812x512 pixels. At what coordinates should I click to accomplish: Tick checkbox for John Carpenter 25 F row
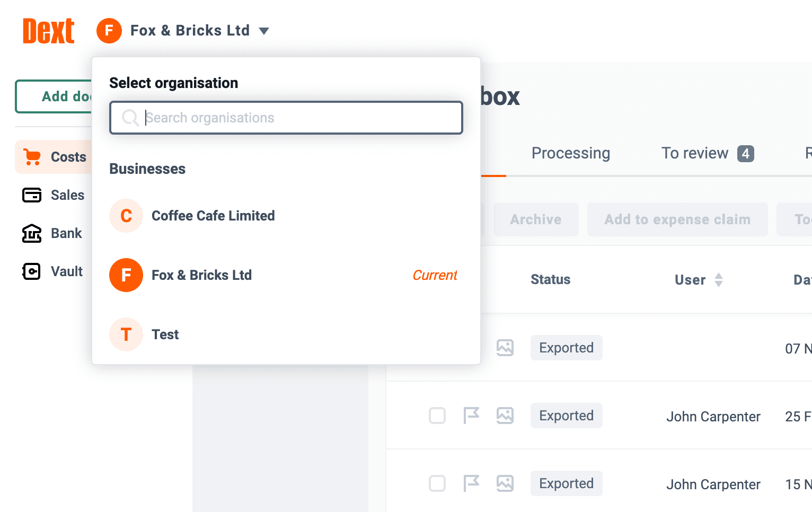[437, 416]
